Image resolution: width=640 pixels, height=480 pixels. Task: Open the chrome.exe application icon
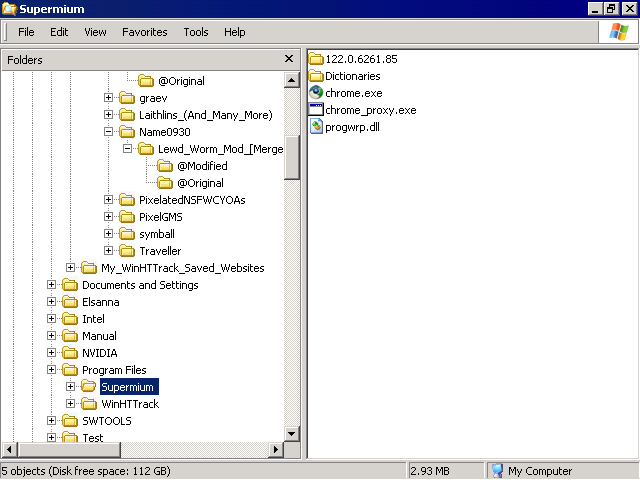pos(316,93)
